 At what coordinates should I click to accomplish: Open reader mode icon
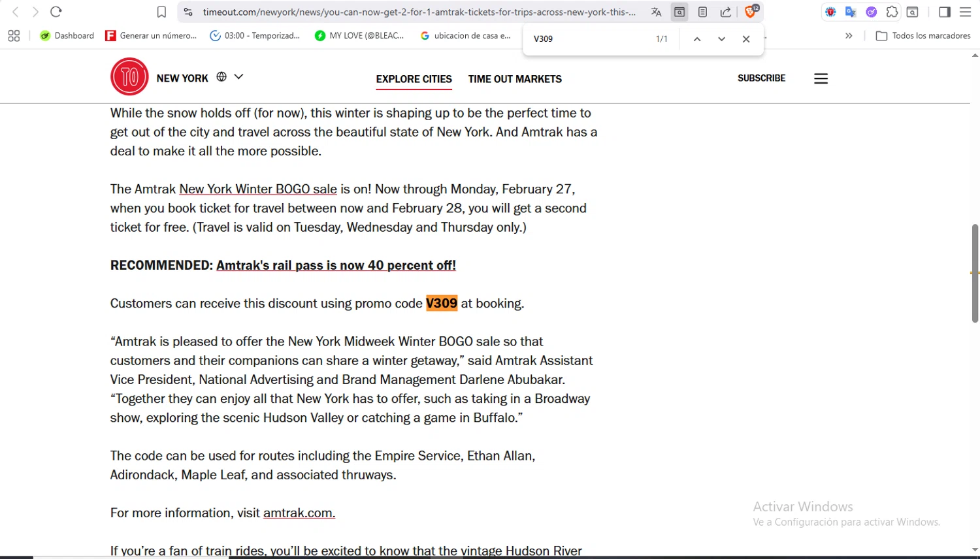point(703,12)
